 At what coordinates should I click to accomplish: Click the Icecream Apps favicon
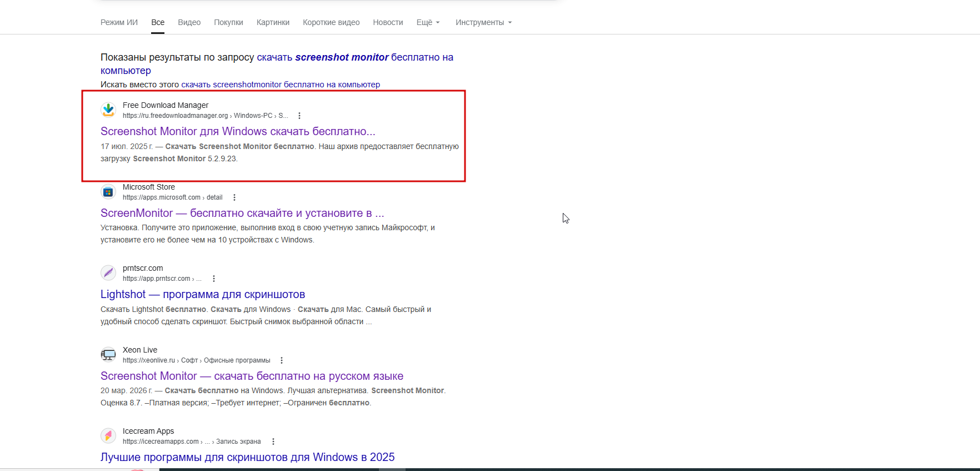coord(108,436)
